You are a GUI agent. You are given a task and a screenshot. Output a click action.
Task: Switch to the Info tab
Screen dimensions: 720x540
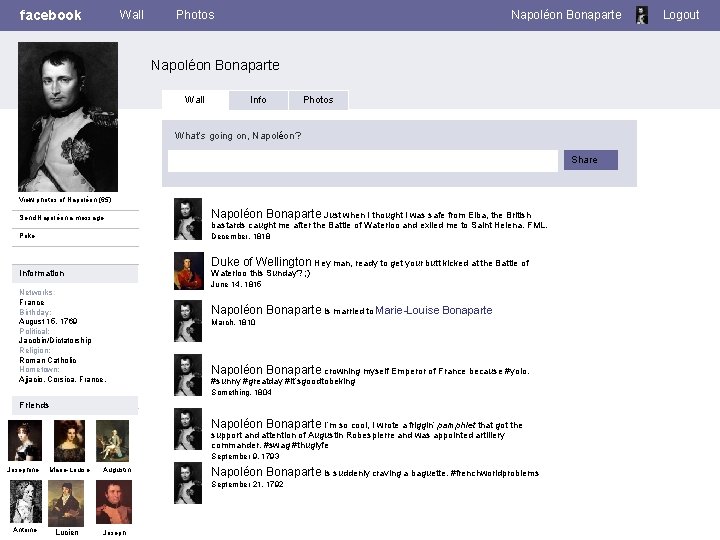[258, 100]
